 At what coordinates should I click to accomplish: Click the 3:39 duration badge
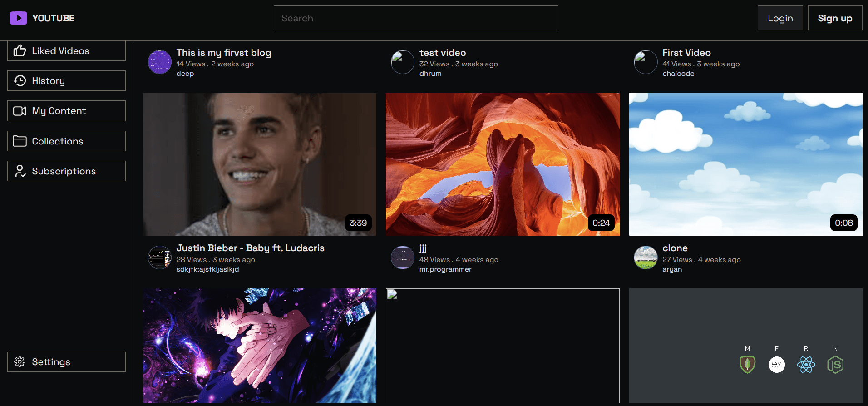click(x=358, y=223)
